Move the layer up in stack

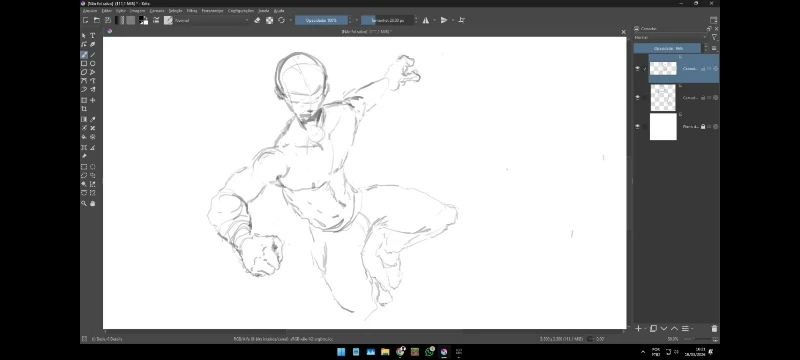pos(674,329)
